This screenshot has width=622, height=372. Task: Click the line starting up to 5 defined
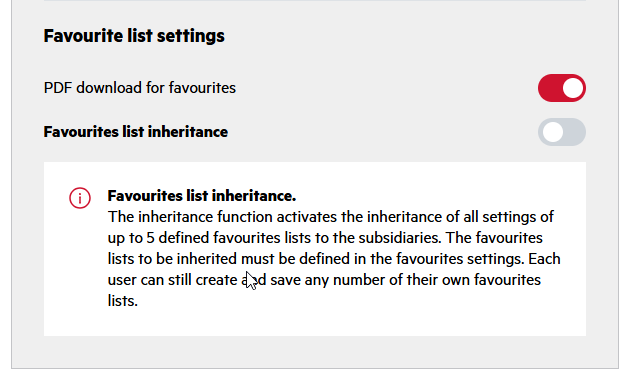[x=325, y=238]
